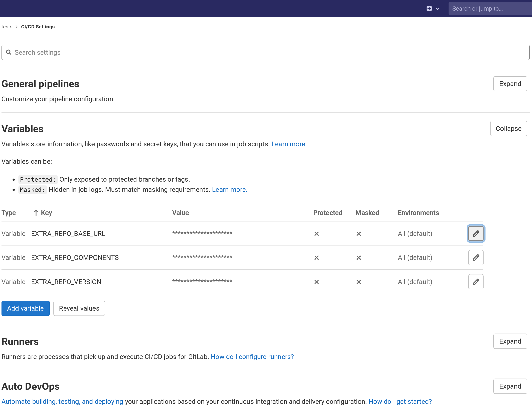Viewport: 532px width, 412px height.
Task: Click Masked X mark for EXTRA_REPO_VERSION
Action: (358, 282)
